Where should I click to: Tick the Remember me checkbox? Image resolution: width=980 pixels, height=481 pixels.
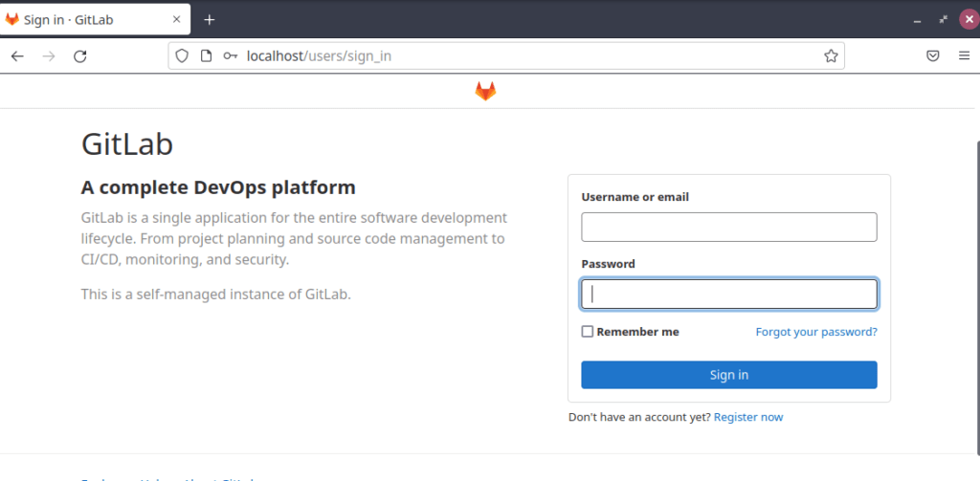pyautogui.click(x=587, y=332)
